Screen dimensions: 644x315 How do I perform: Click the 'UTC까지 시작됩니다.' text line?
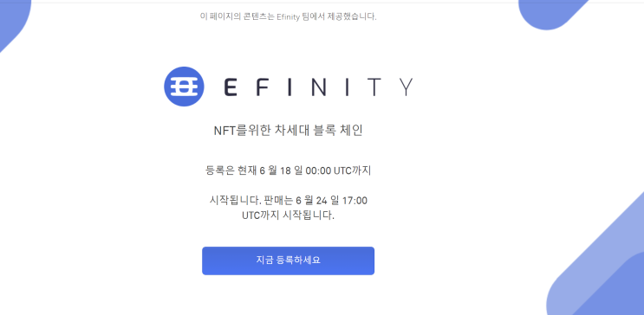click(288, 215)
